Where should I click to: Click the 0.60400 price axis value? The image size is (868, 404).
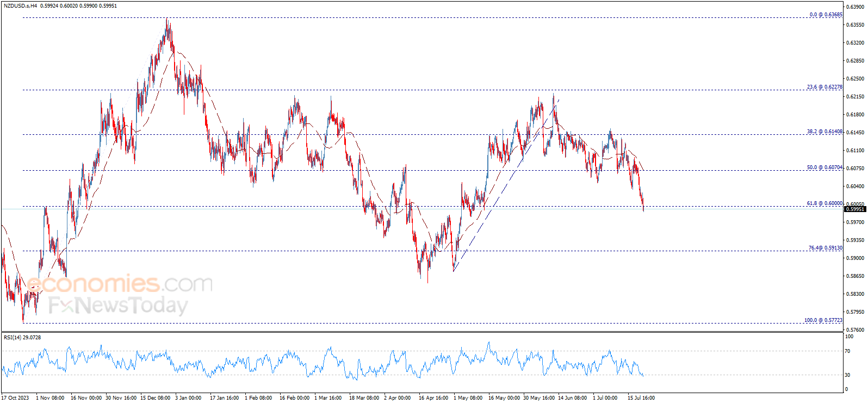tap(855, 186)
